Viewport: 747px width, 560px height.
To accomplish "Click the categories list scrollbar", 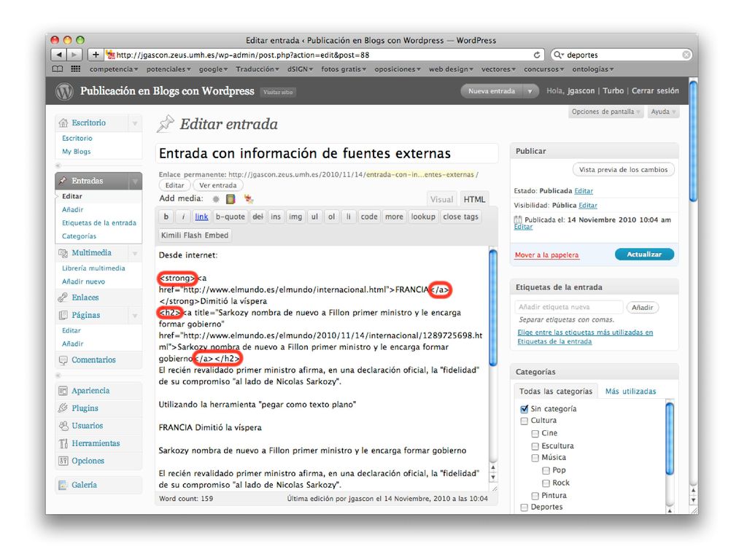I will click(670, 439).
